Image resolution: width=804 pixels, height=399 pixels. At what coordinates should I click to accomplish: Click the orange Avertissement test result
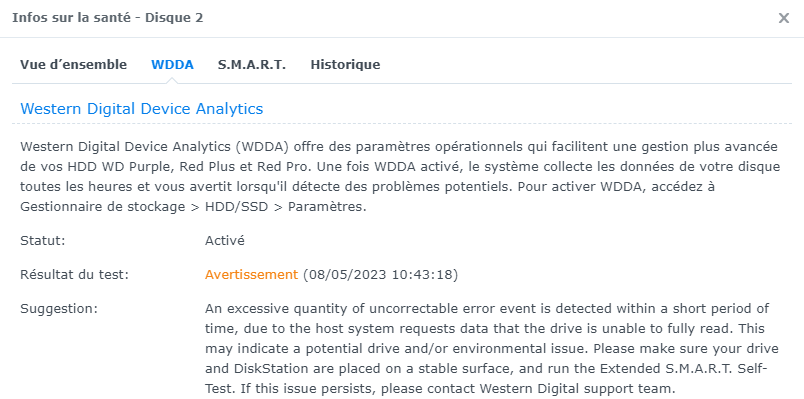pyautogui.click(x=251, y=275)
